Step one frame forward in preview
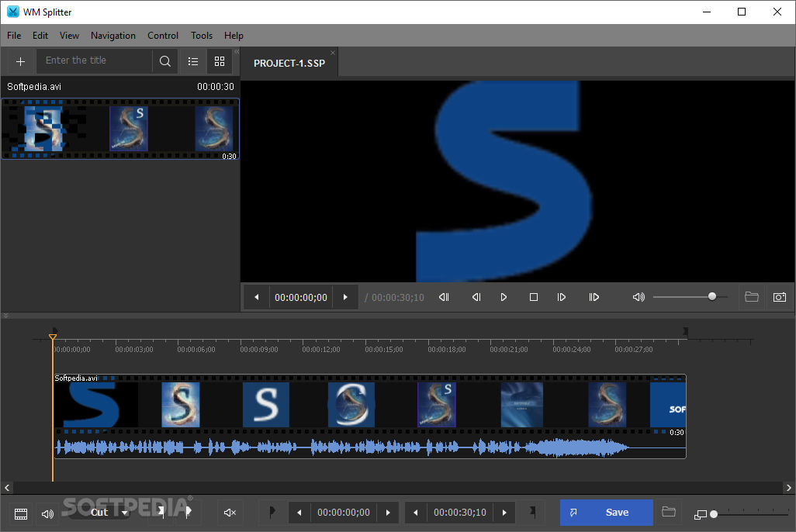Screen dimensions: 796x532 562,298
